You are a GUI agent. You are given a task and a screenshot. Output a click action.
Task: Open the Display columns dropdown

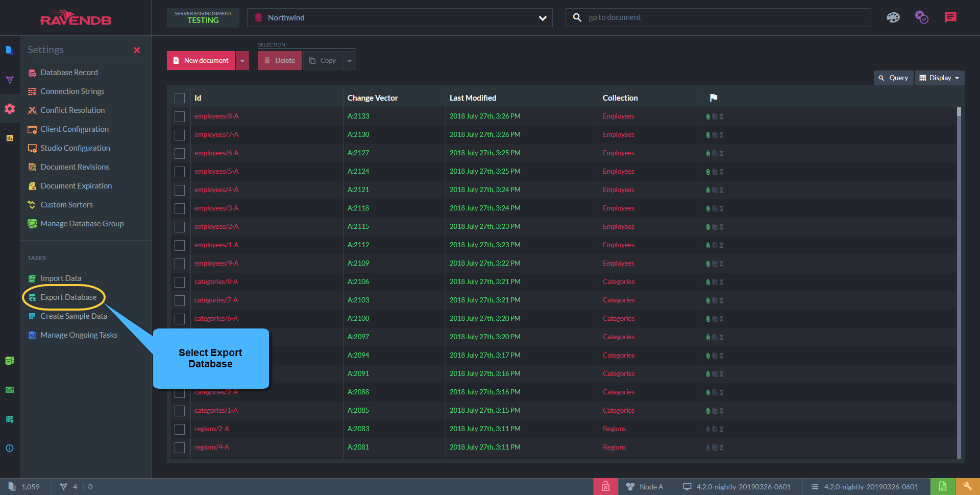(940, 78)
